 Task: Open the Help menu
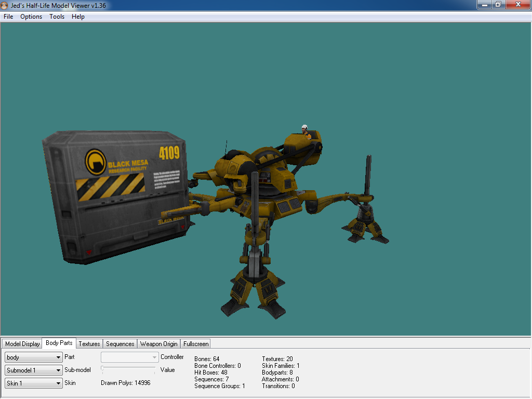tap(78, 17)
